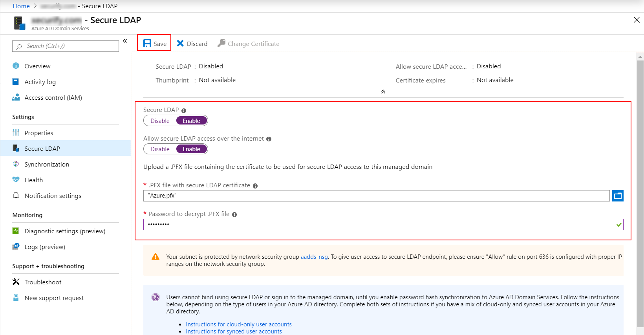Click the Discard button label

(197, 44)
